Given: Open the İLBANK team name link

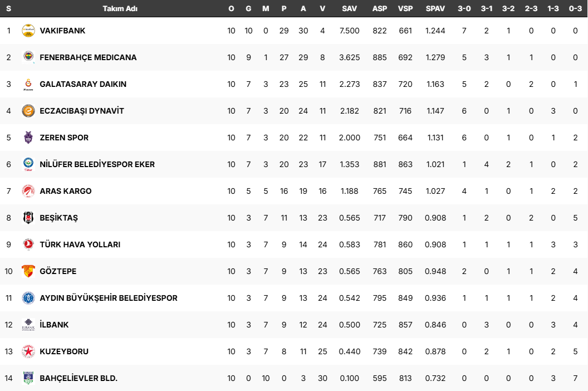Looking at the screenshot, I should click(x=54, y=325).
